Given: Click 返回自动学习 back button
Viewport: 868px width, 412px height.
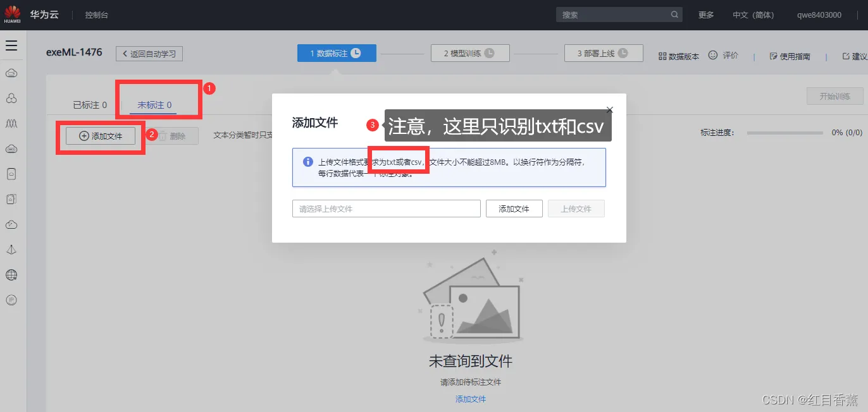Looking at the screenshot, I should [x=149, y=54].
